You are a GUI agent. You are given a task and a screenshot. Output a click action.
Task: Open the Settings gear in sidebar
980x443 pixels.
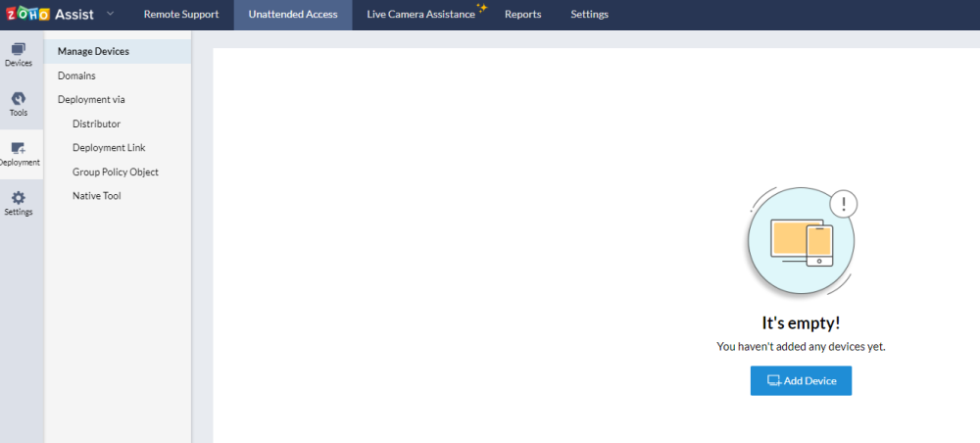pyautogui.click(x=19, y=204)
